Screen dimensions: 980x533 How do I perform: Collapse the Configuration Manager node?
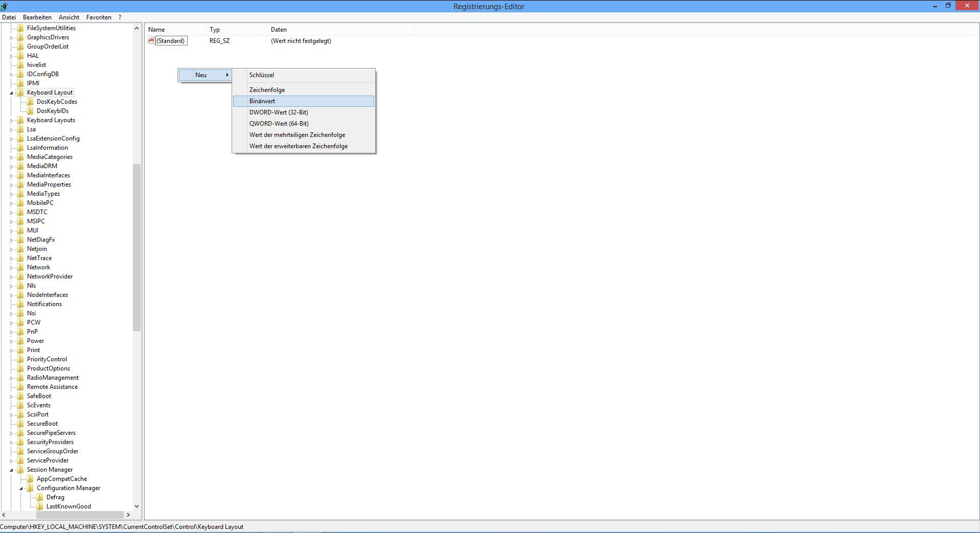click(x=21, y=489)
